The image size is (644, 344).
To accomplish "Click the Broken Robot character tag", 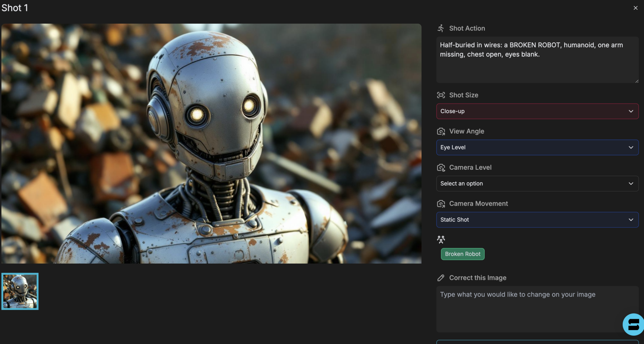I will 462,254.
